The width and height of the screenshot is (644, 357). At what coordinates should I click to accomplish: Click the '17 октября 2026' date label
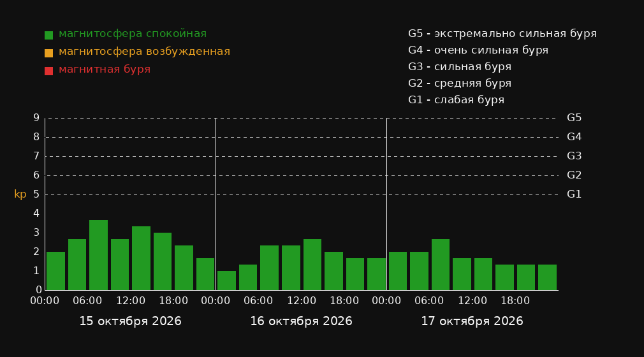(472, 321)
